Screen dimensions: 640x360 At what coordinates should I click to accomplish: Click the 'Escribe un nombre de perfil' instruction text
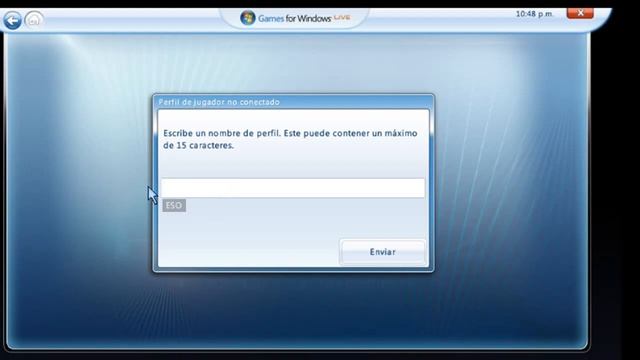pyautogui.click(x=290, y=139)
